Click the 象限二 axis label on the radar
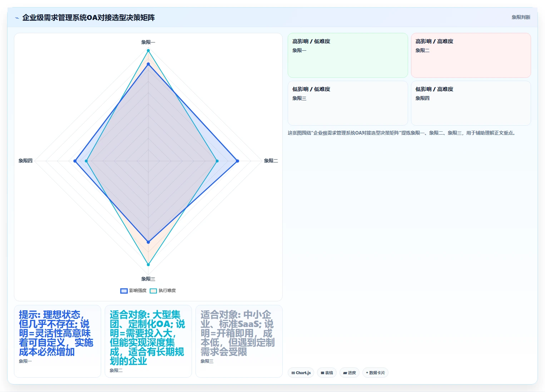 click(271, 161)
